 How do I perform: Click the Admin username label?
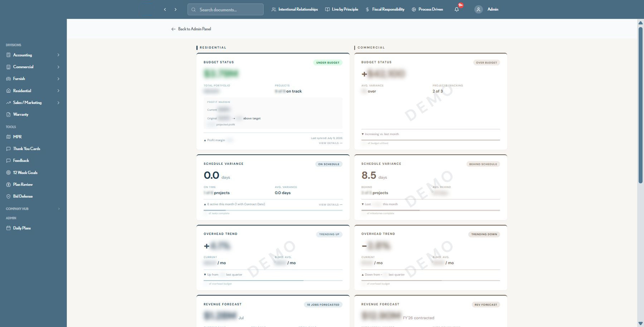(x=493, y=9)
